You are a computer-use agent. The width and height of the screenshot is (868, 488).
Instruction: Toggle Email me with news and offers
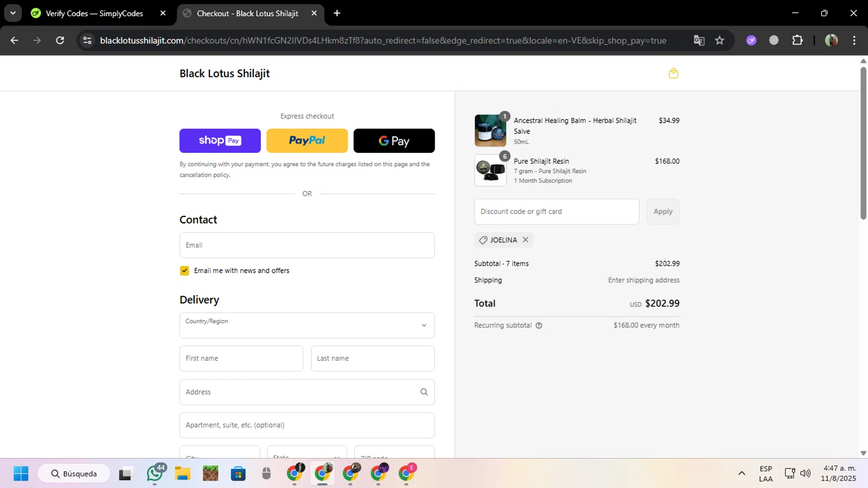[x=185, y=270]
